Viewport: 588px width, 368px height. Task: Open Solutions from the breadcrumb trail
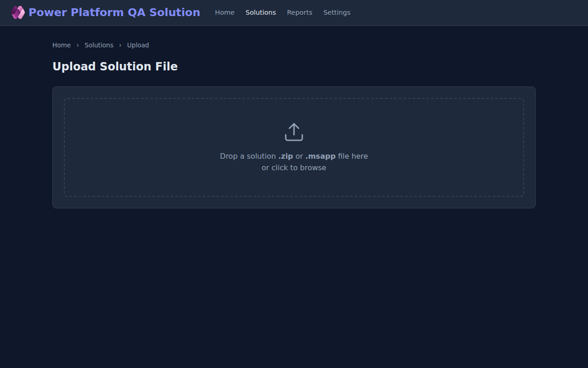(99, 45)
